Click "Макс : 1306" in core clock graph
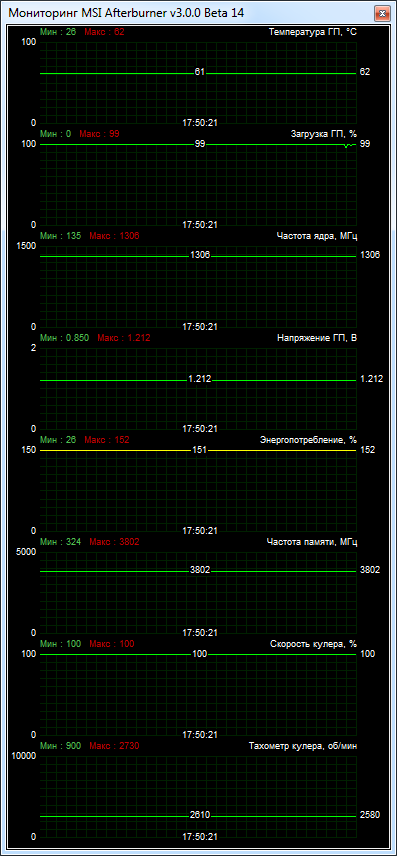Screen dimensions: 397x856 pyautogui.click(x=115, y=236)
